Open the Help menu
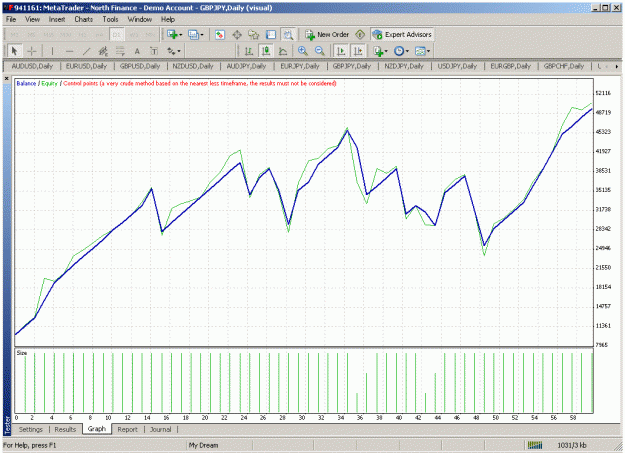 tap(168, 19)
